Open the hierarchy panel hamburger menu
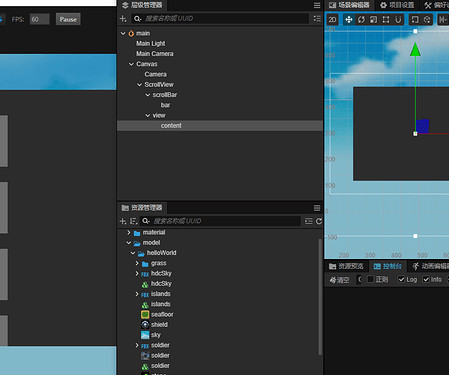449x375 pixels. (317, 5)
